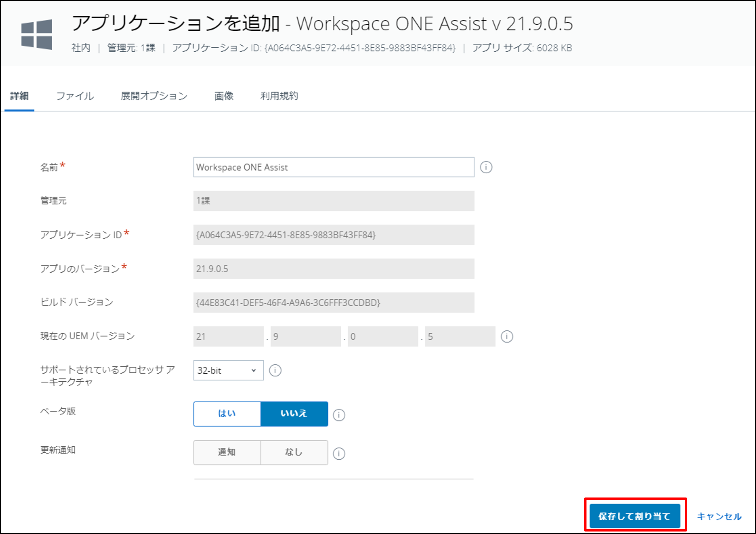Open the ファイル tab
This screenshot has height=534, width=756.
(x=75, y=96)
